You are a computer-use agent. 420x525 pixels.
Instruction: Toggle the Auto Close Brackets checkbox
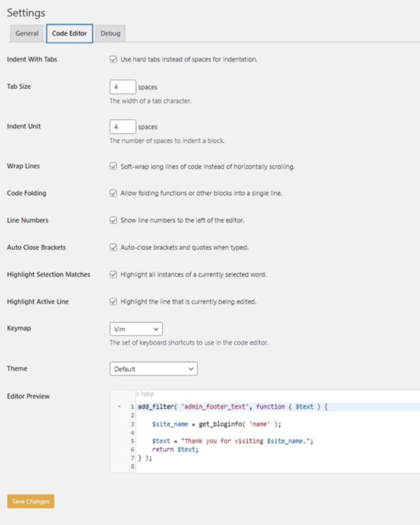(113, 247)
